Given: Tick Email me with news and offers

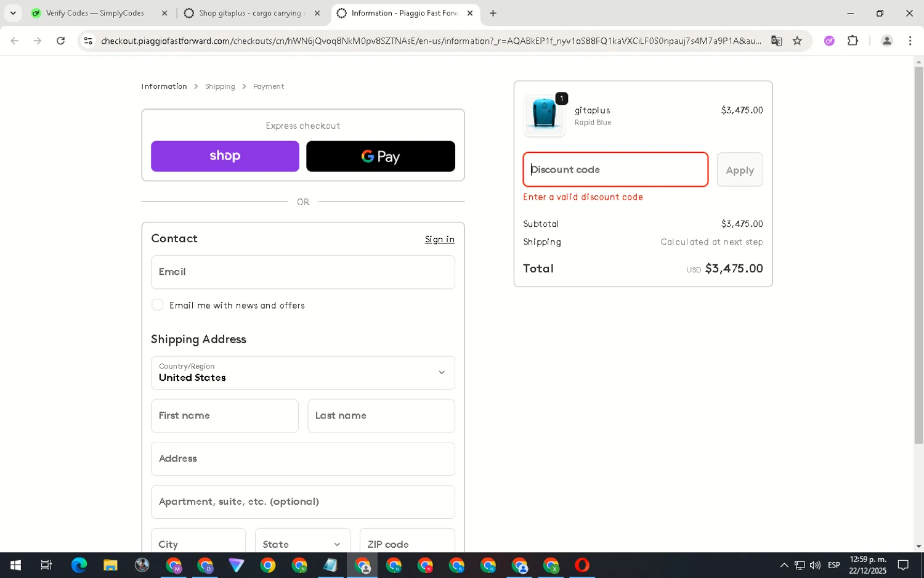Looking at the screenshot, I should click(158, 305).
